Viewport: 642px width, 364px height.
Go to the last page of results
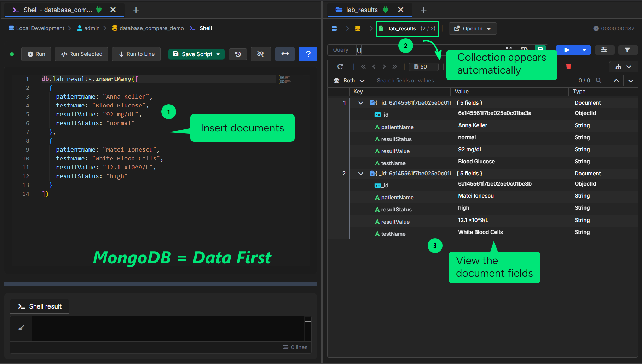pos(395,66)
